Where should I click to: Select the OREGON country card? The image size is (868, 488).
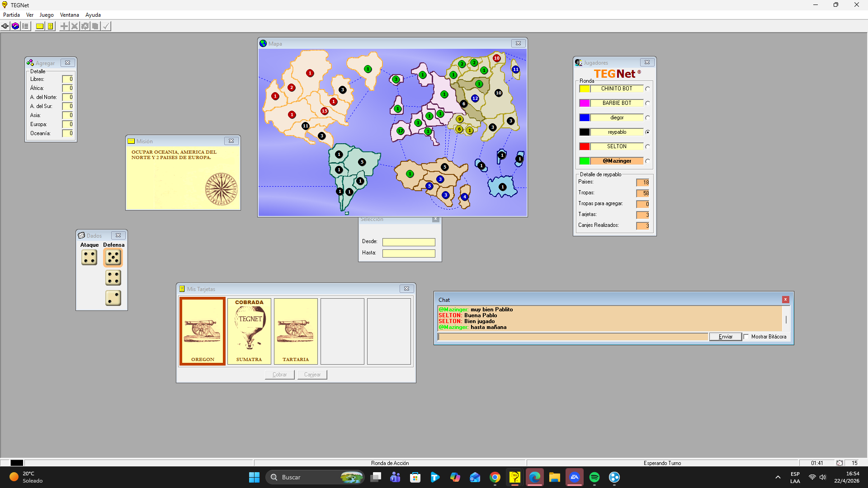click(x=203, y=331)
